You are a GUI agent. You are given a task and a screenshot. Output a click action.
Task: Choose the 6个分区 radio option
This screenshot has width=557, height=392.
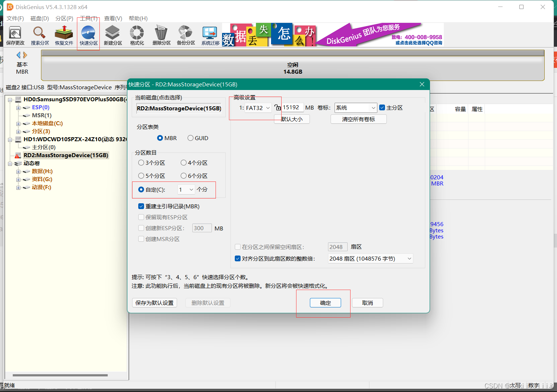[184, 176]
